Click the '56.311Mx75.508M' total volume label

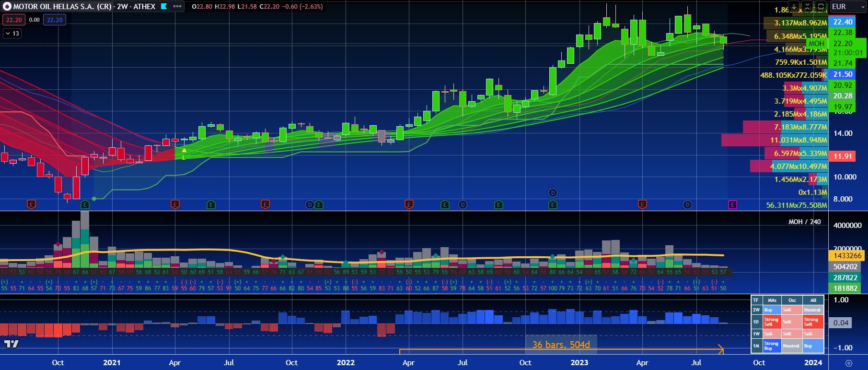click(797, 205)
